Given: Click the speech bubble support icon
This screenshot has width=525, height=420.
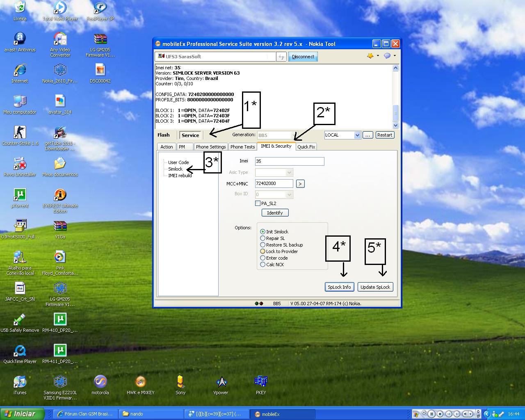Looking at the screenshot, I should coord(387,56).
